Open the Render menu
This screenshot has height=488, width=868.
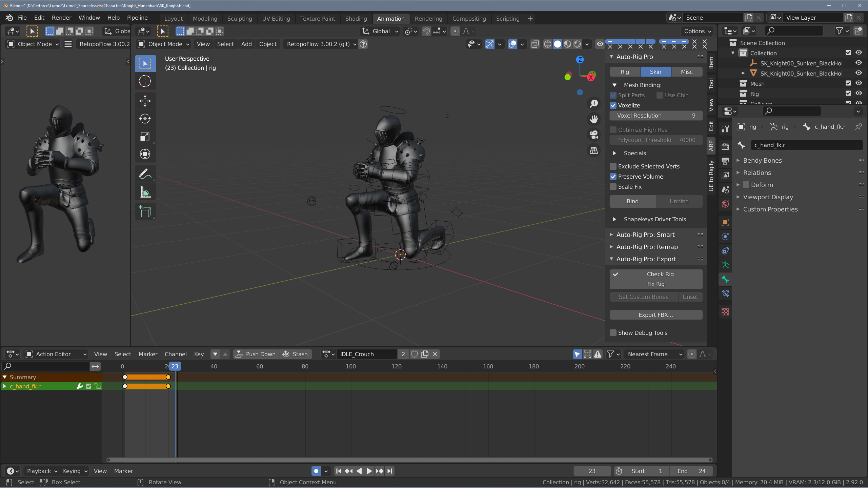(61, 18)
